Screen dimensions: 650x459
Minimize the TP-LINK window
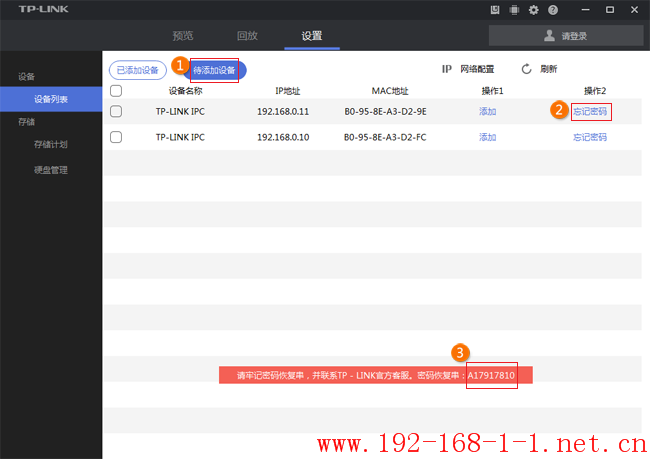[585, 10]
